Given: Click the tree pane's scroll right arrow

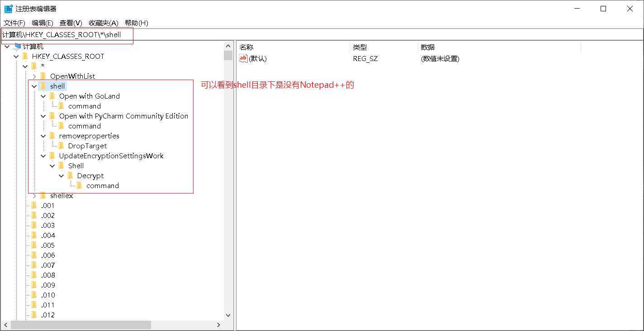Looking at the screenshot, I should pyautogui.click(x=219, y=325).
